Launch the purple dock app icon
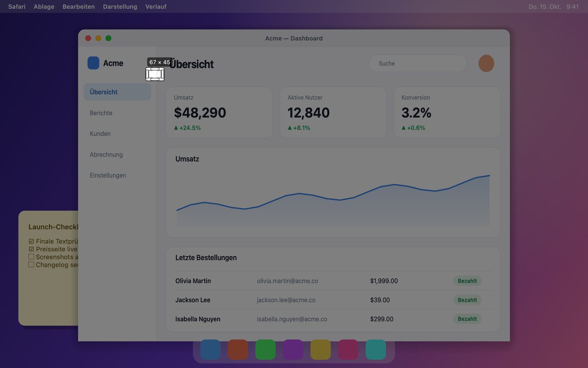588x368 pixels. coord(293,350)
